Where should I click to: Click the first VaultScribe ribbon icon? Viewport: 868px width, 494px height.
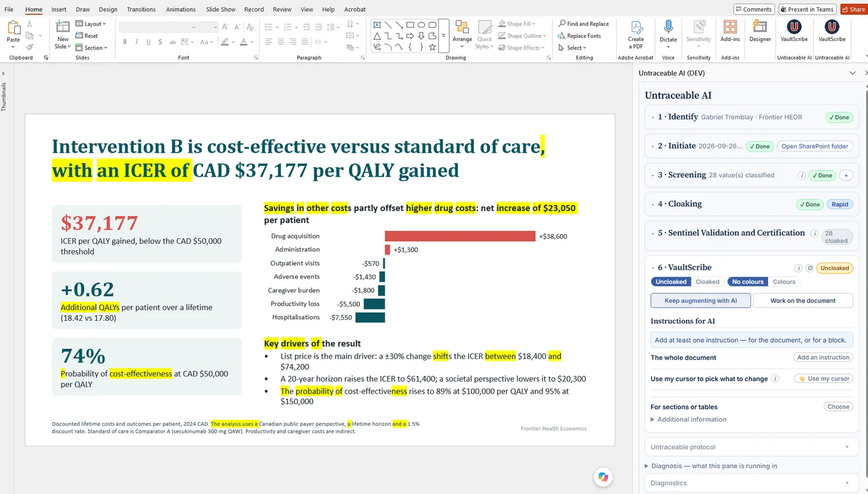pos(794,27)
